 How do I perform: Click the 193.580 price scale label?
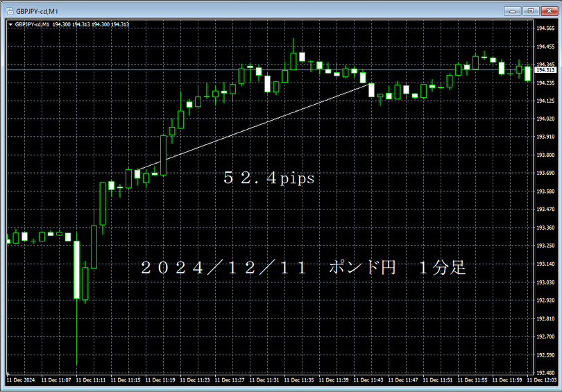[x=545, y=191]
